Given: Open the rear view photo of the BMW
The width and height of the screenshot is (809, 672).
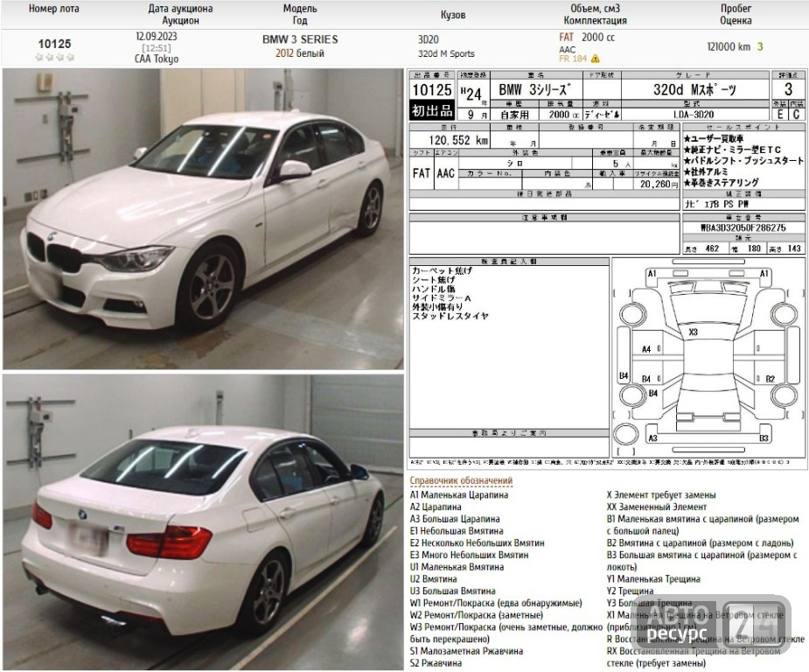Looking at the screenshot, I should click(x=203, y=522).
